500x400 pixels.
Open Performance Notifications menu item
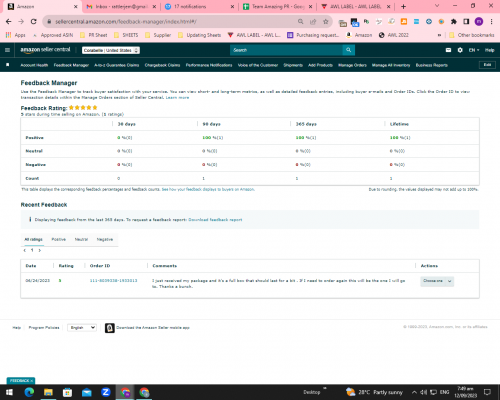coord(209,65)
